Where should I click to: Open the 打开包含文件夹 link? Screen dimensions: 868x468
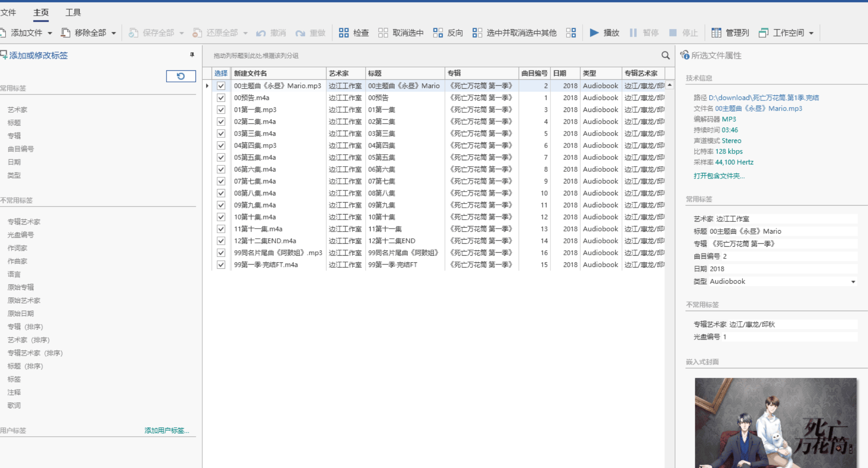719,175
